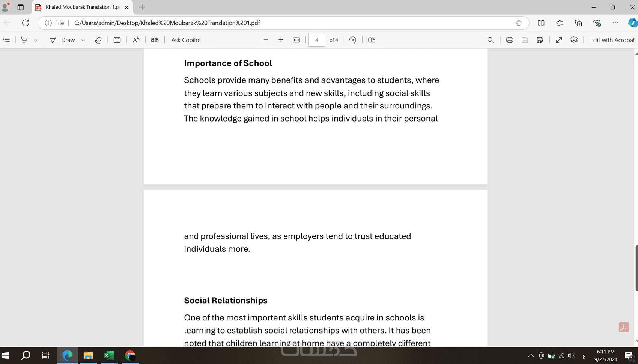Screen dimensions: 638x364
Task: Search within the PDF
Action: pyautogui.click(x=490, y=40)
